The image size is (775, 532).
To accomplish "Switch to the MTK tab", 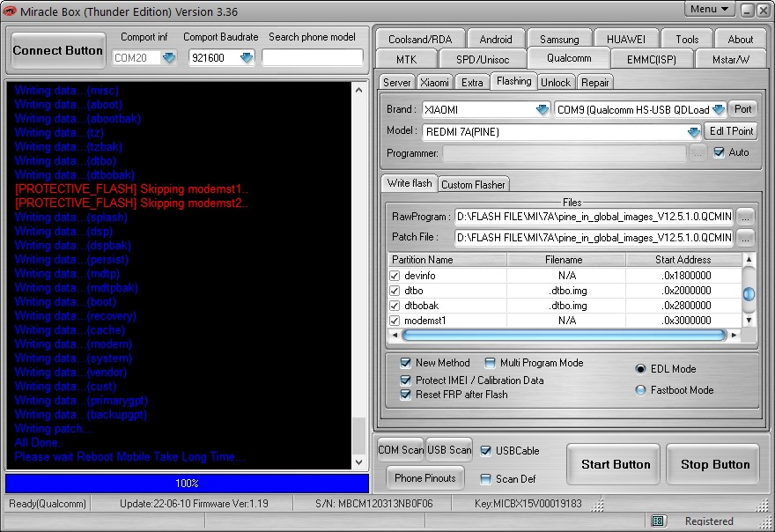I will point(407,59).
